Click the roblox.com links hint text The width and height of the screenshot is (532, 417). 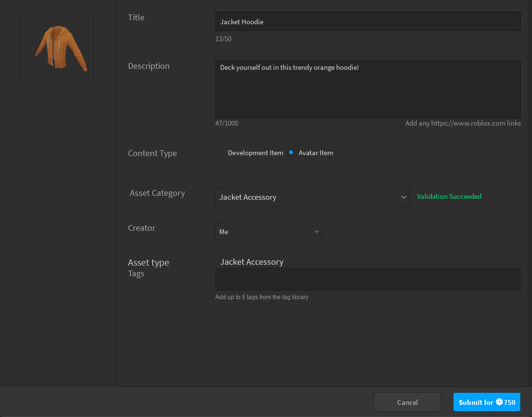(463, 123)
